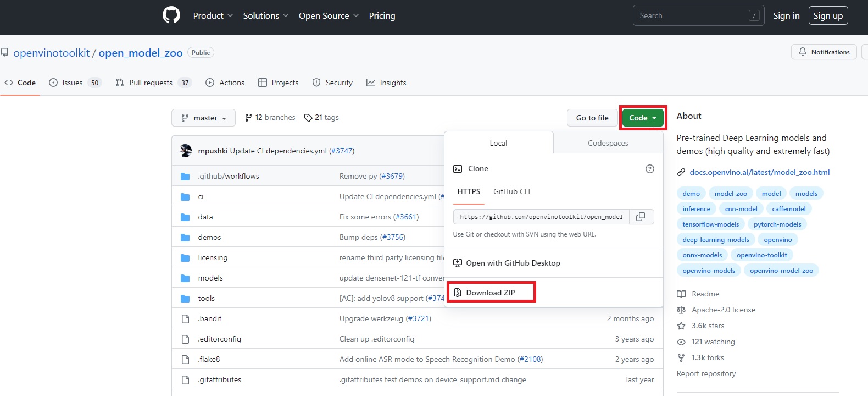Open the Pull requests tab
This screenshot has width=868, height=396.
point(151,82)
